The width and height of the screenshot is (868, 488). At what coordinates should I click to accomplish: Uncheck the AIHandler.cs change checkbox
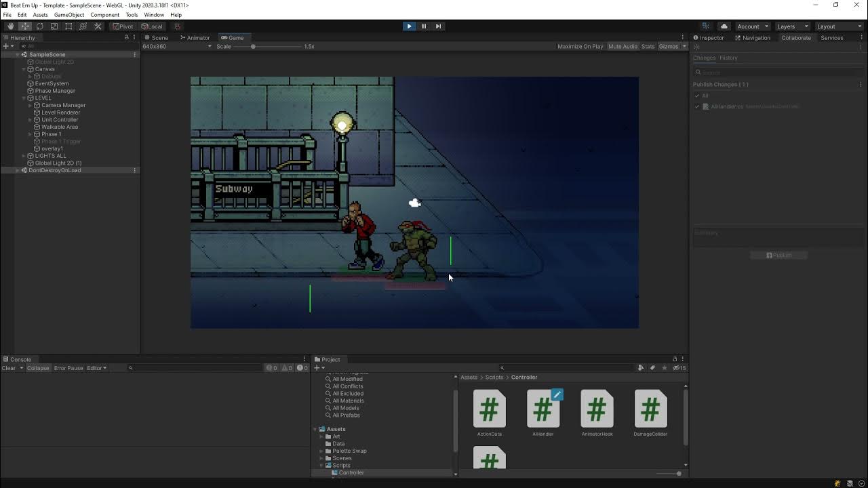click(x=697, y=106)
